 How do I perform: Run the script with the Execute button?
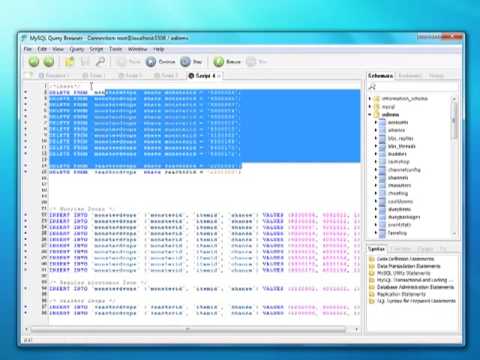(227, 62)
